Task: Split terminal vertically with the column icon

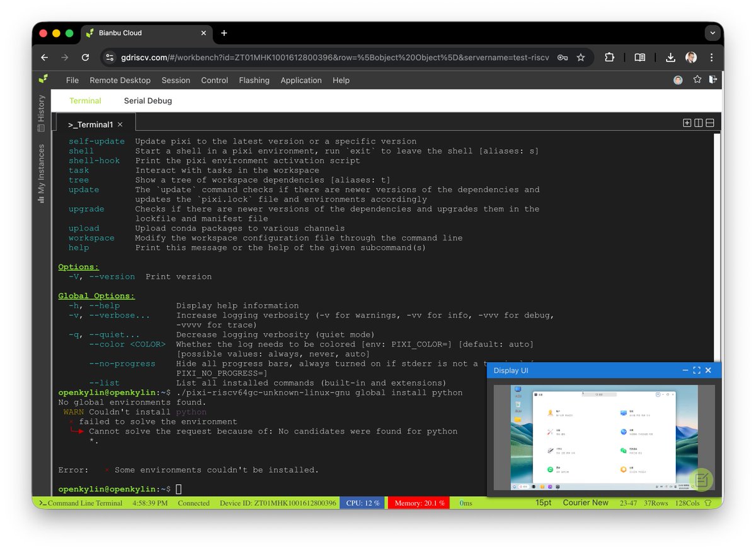Action: [x=699, y=123]
